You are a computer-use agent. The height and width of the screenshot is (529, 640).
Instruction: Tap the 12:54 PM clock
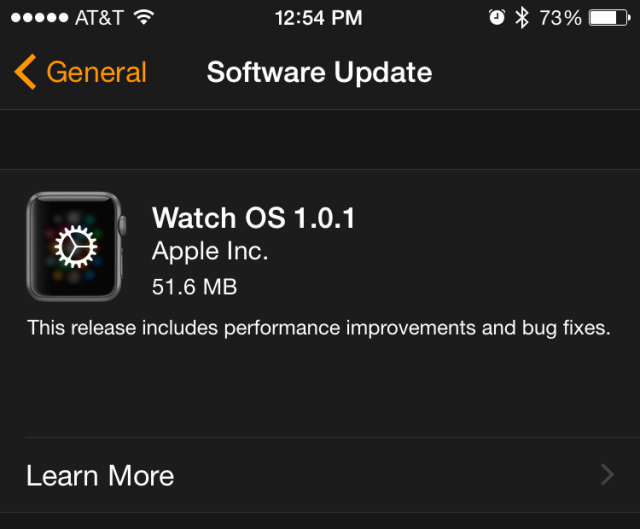pos(318,18)
